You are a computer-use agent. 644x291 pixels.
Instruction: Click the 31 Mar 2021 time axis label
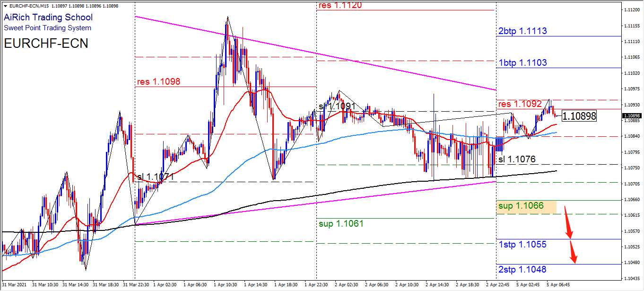pyautogui.click(x=15, y=285)
